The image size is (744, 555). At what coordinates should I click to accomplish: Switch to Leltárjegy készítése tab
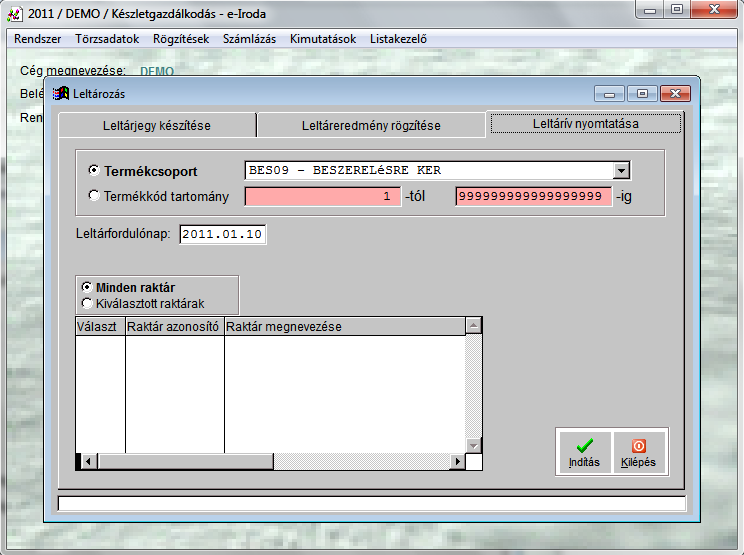(x=157, y=126)
